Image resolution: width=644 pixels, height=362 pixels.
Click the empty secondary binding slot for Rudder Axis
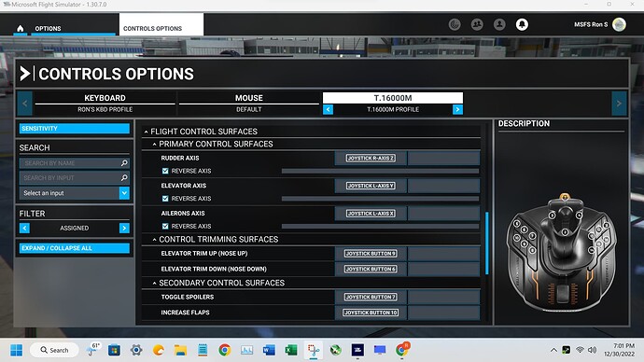[444, 158]
